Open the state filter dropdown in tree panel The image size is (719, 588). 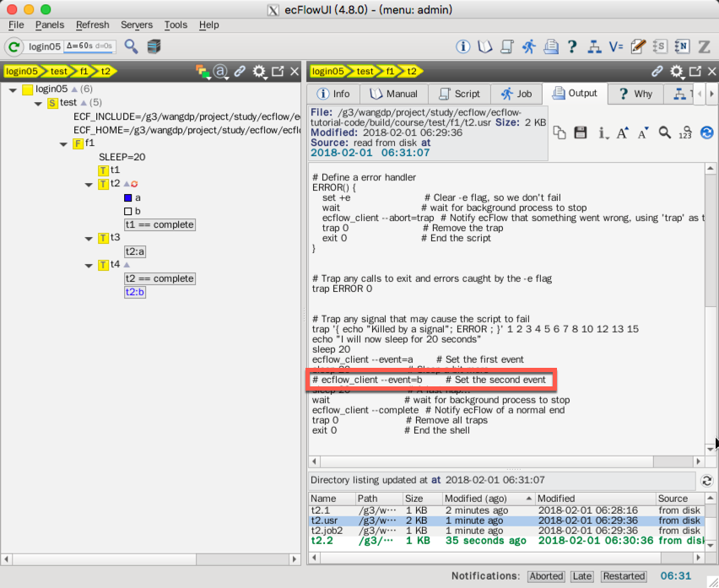coord(203,72)
